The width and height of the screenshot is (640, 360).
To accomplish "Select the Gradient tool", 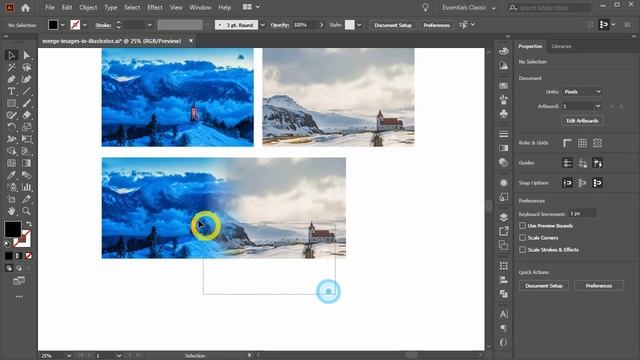I will tap(27, 163).
